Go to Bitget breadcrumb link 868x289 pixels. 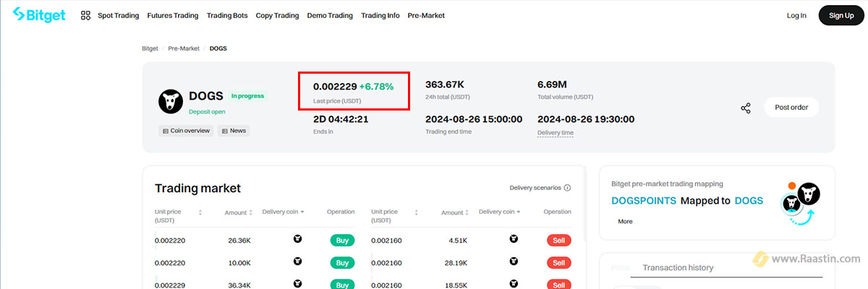tap(150, 48)
